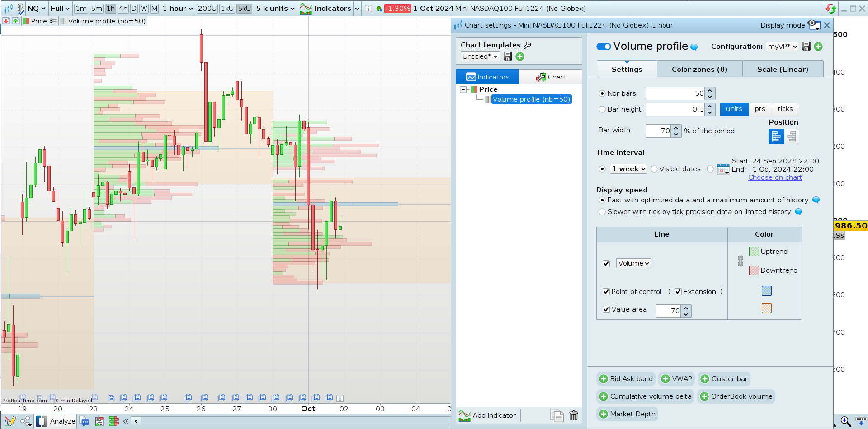Open the 5 k units dropdown

point(275,9)
